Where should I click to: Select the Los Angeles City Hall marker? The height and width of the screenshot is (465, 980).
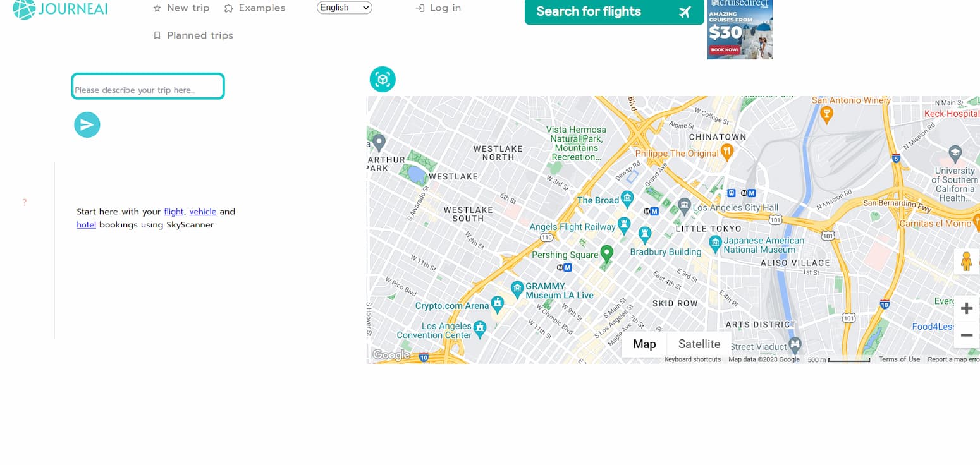(684, 205)
